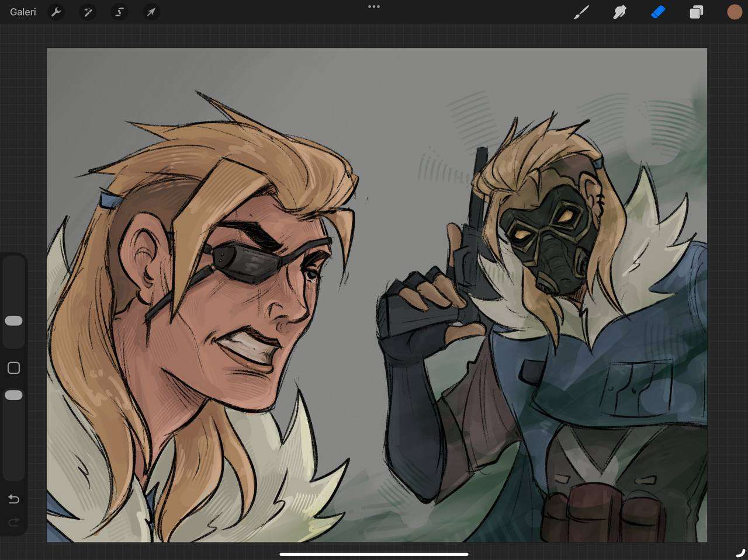Tap the three-dot multitasking control
This screenshot has width=748, height=560.
pyautogui.click(x=374, y=6)
